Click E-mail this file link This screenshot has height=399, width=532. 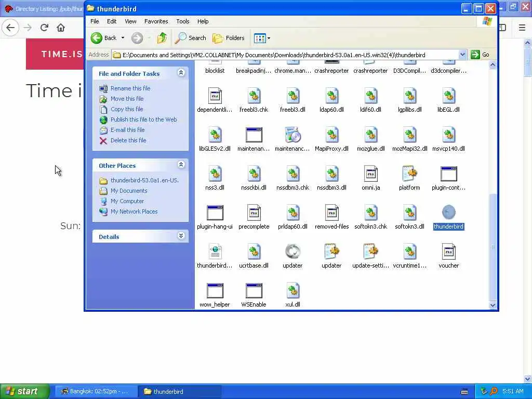pos(127,130)
